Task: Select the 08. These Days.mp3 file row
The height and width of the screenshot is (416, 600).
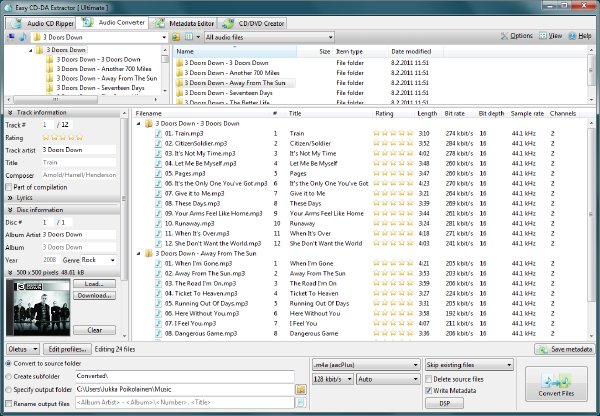Action: tap(360, 204)
